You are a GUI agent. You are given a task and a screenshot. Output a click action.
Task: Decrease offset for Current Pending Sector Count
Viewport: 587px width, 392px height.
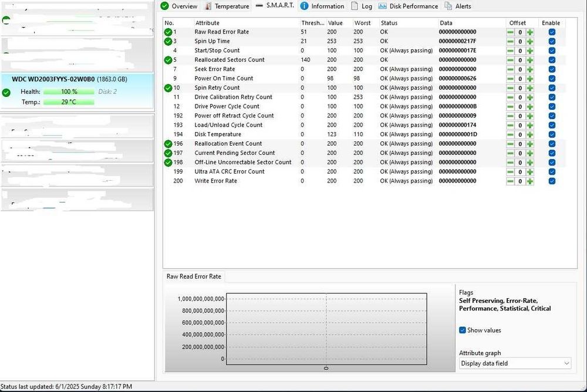[x=510, y=153]
